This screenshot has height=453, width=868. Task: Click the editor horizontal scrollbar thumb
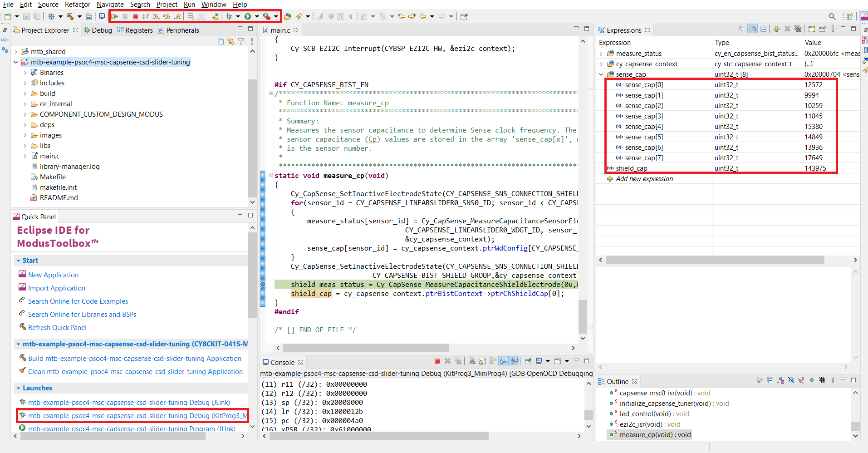point(366,348)
